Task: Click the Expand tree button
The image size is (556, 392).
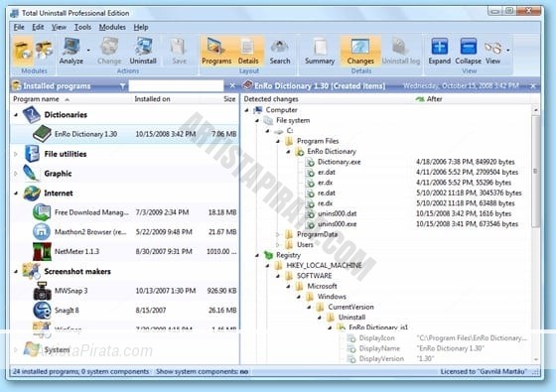Action: pyautogui.click(x=439, y=52)
